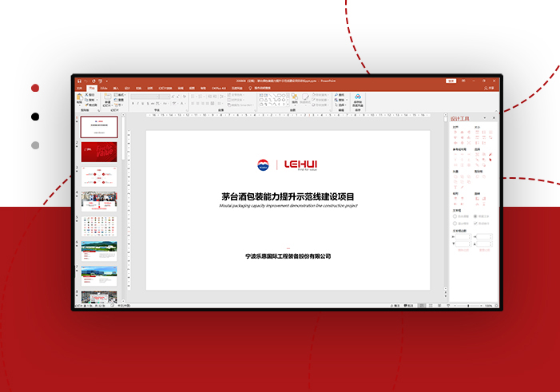
Task: Open the Home ribbon tab
Action: (92, 88)
